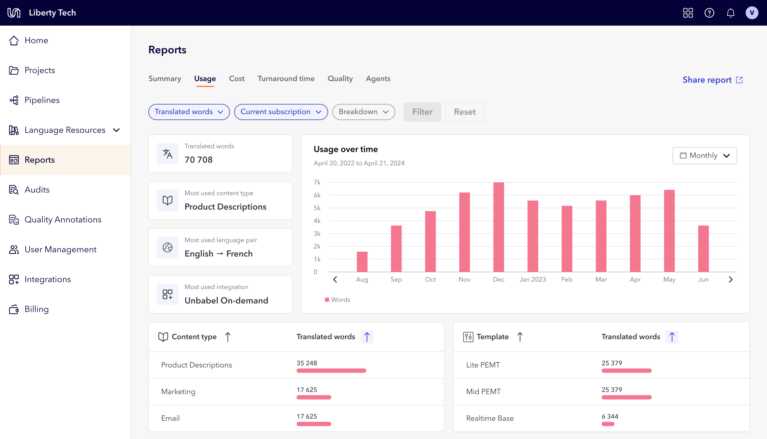Navigate to Billing in sidebar
Viewport: 767px width, 439px height.
coord(36,310)
